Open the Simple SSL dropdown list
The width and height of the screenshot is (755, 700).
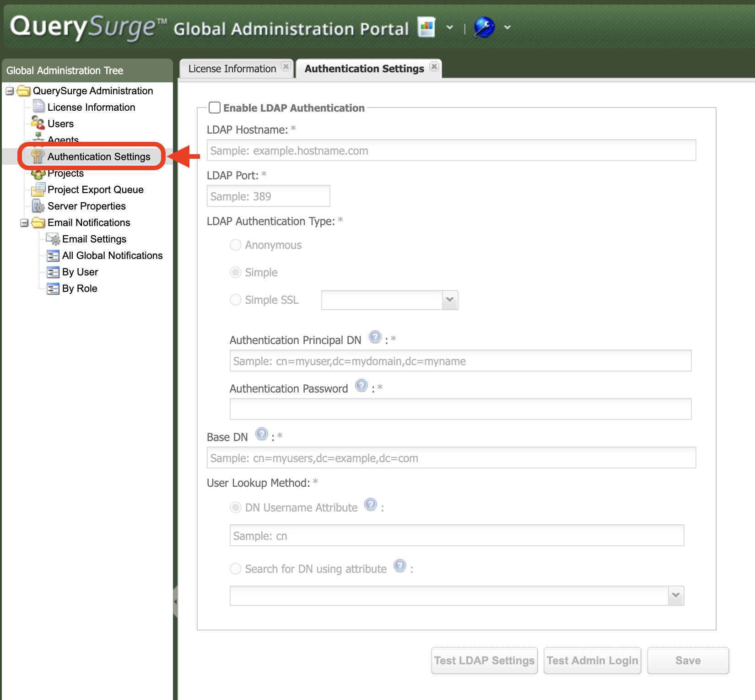[x=450, y=300]
